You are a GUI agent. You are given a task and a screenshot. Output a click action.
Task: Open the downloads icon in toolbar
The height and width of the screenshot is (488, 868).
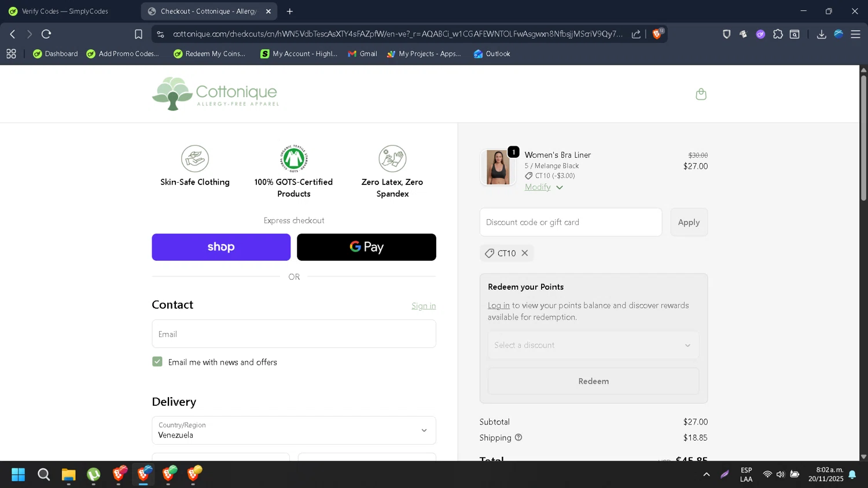821,34
